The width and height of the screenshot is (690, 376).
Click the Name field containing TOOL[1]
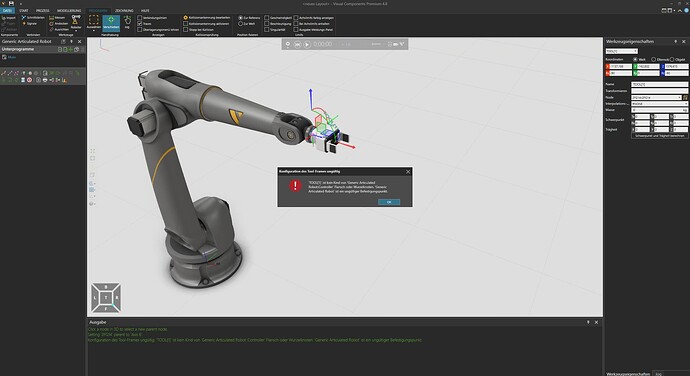(x=659, y=84)
